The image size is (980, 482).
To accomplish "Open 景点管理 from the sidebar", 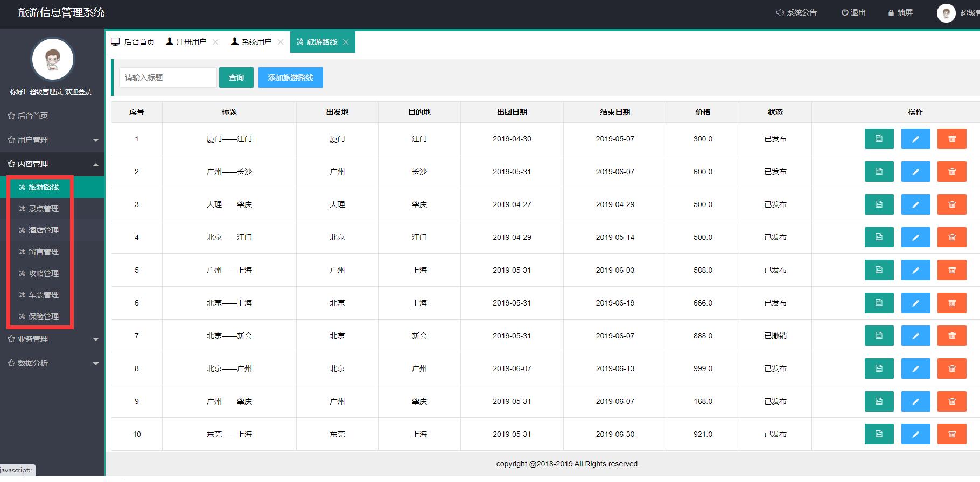I will coord(52,209).
